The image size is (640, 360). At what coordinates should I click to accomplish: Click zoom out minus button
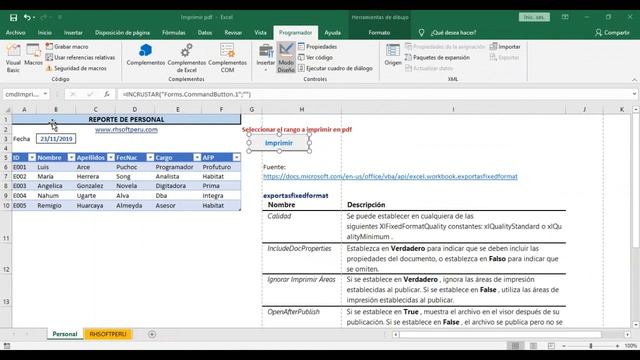coord(564,346)
